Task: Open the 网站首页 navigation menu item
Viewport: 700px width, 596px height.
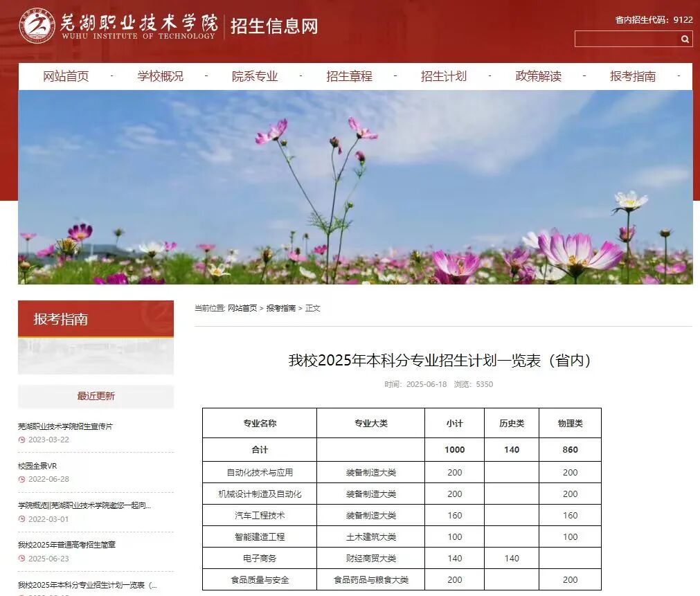Action: pyautogui.click(x=69, y=76)
